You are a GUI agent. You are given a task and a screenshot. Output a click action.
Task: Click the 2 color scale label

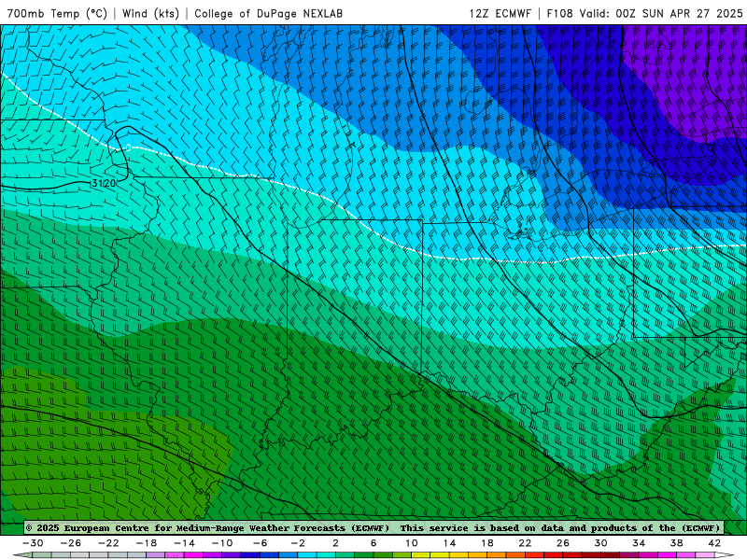click(335, 543)
